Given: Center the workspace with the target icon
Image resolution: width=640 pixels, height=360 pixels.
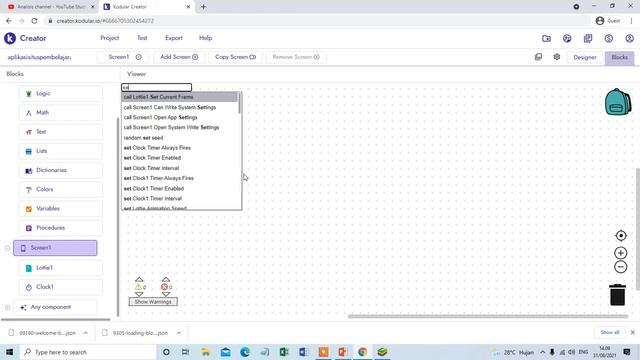Looking at the screenshot, I should [620, 236].
